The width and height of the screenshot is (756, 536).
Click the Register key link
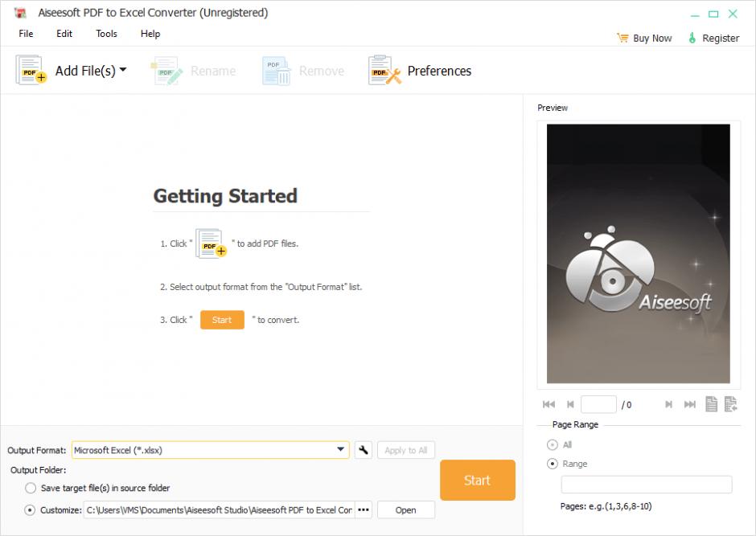[x=713, y=38]
